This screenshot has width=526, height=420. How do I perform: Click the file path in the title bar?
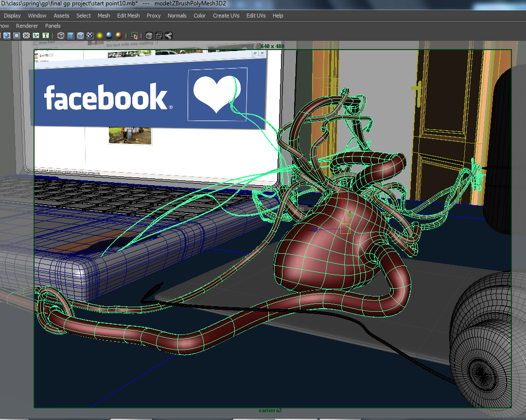[x=69, y=3]
